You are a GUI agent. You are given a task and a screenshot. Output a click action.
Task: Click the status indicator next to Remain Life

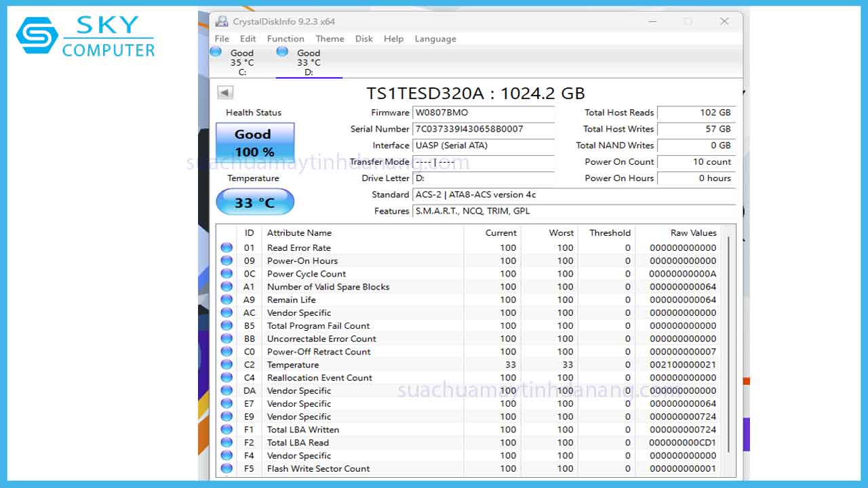pos(226,300)
